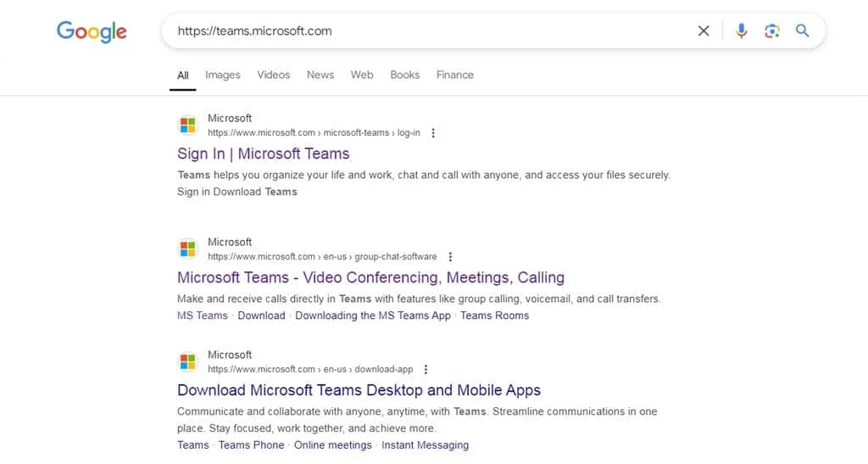Click Microsoft favicon beside group-chat-software result

coord(187,249)
